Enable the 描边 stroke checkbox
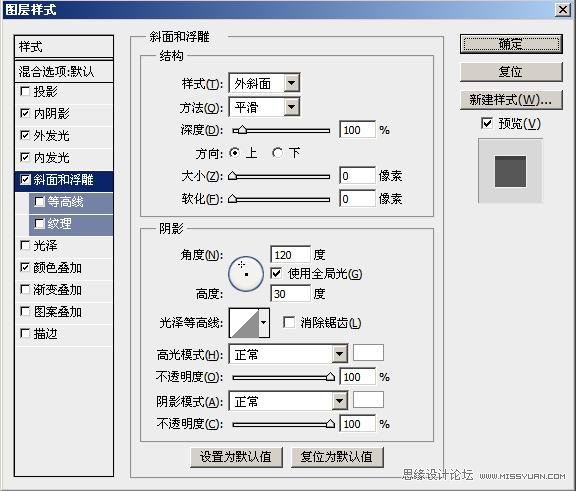The image size is (576, 491). [x=25, y=333]
